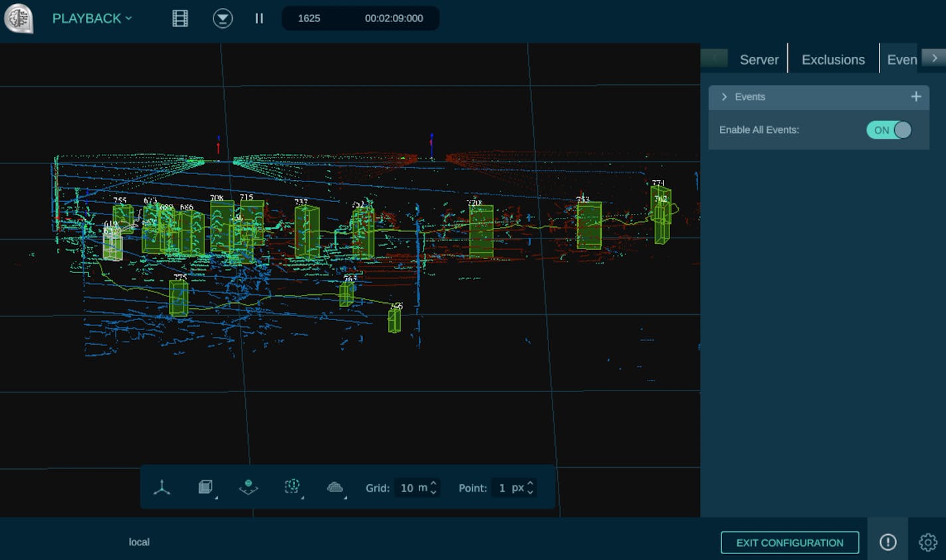Viewport: 946px width, 560px height.
Task: Click the bounding box cube icon
Action: 205,488
